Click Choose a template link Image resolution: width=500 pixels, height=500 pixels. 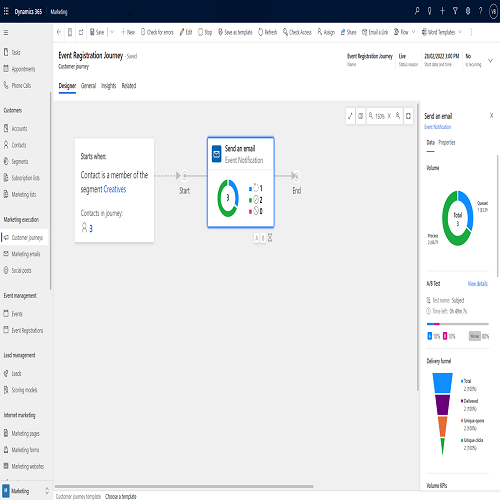121,497
